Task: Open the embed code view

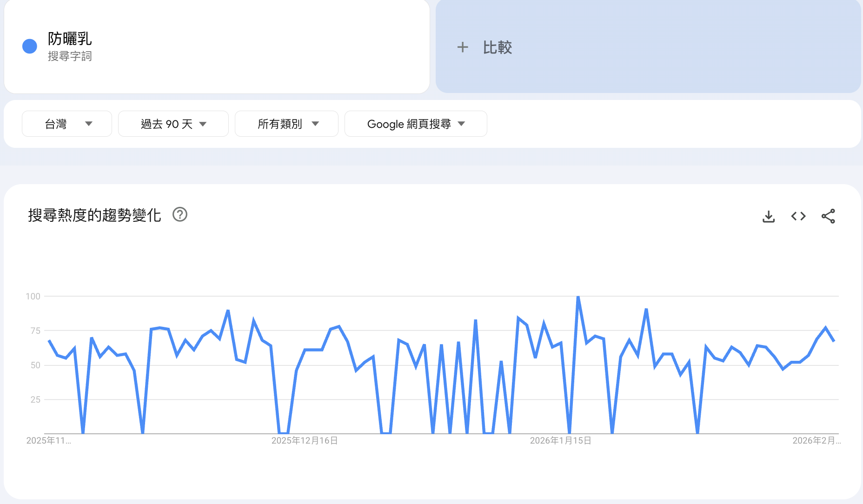Action: 798,216
